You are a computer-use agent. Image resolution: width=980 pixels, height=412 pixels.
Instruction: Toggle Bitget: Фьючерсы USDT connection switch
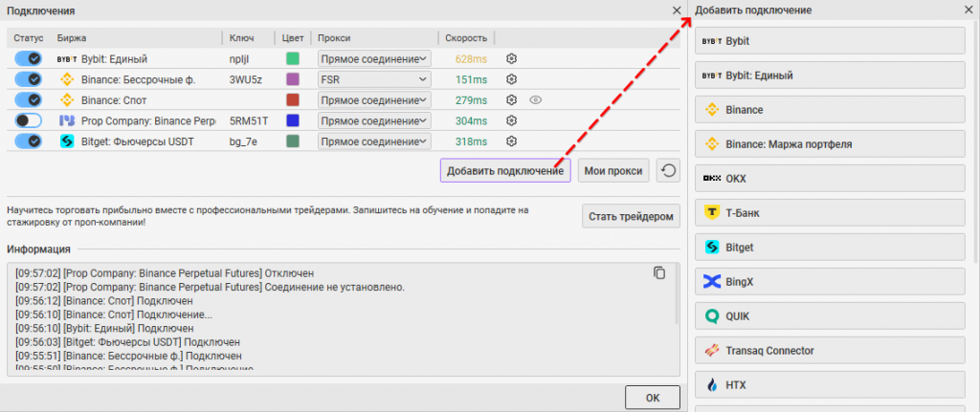coord(28,141)
